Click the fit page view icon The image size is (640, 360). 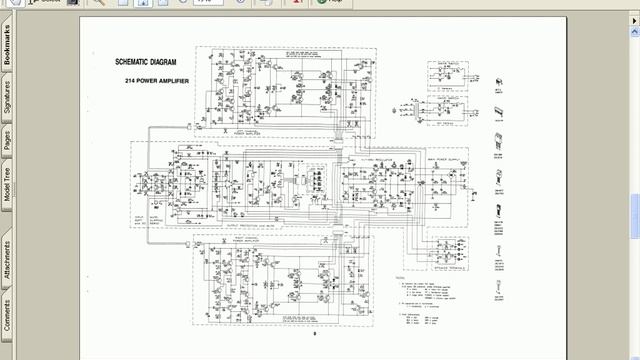(x=143, y=2)
